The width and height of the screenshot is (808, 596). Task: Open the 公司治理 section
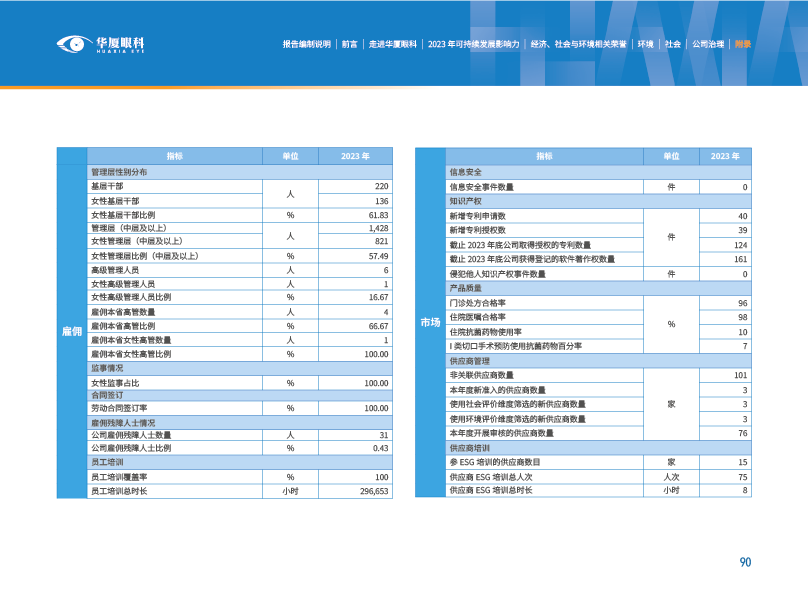708,44
